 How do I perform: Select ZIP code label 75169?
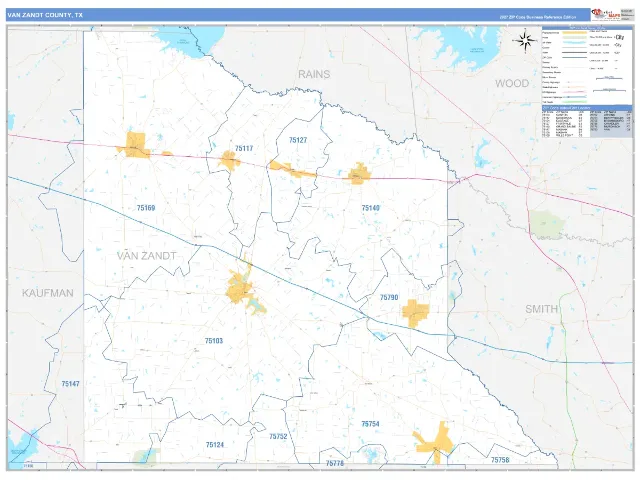(146, 208)
